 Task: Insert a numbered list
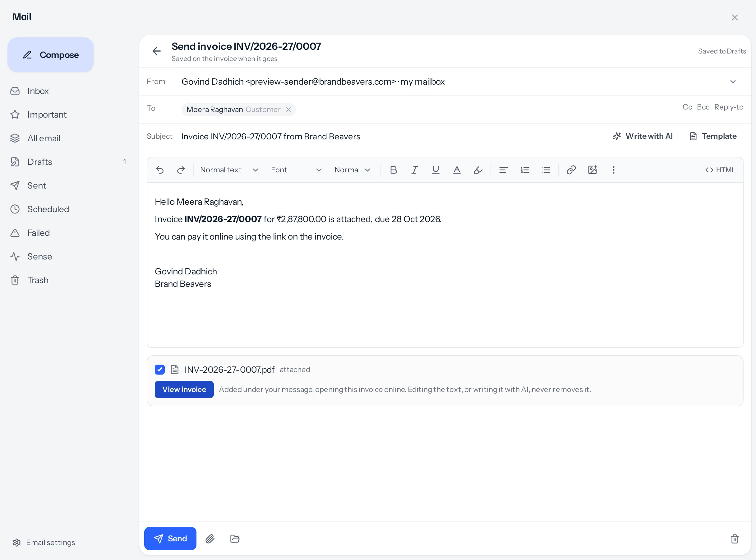(525, 170)
